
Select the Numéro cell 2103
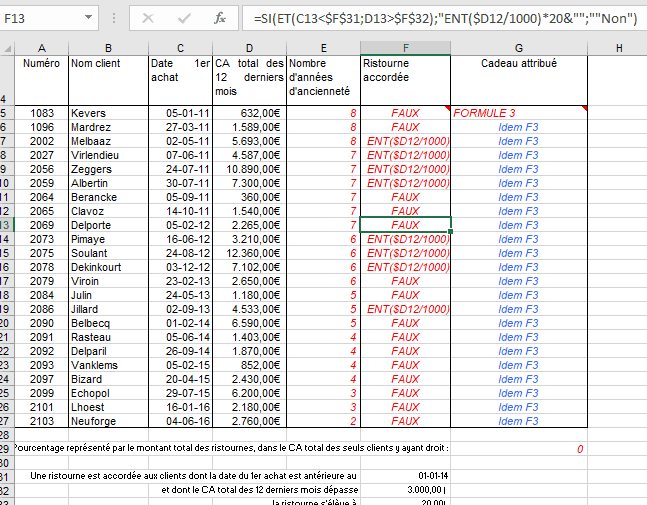(41, 421)
